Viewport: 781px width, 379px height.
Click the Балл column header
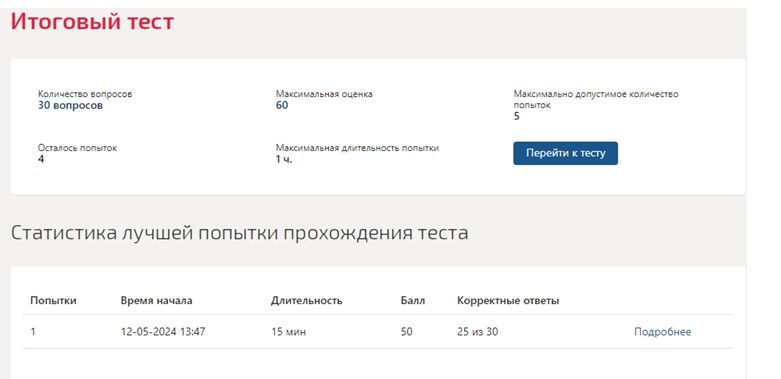(x=413, y=301)
